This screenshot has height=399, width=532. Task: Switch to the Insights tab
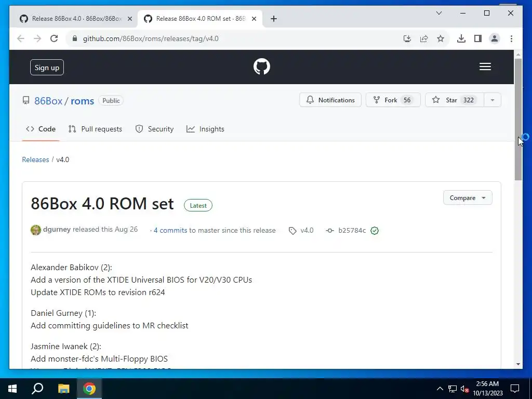pyautogui.click(x=205, y=129)
